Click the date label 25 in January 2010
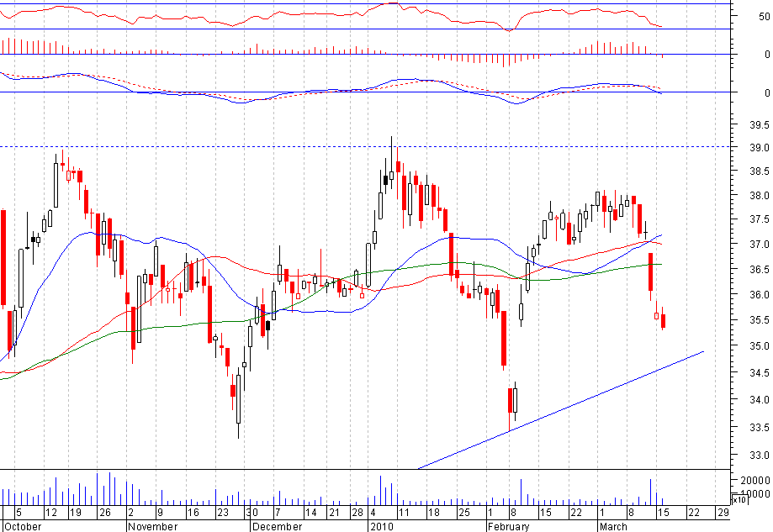This screenshot has width=773, height=532. (x=464, y=513)
